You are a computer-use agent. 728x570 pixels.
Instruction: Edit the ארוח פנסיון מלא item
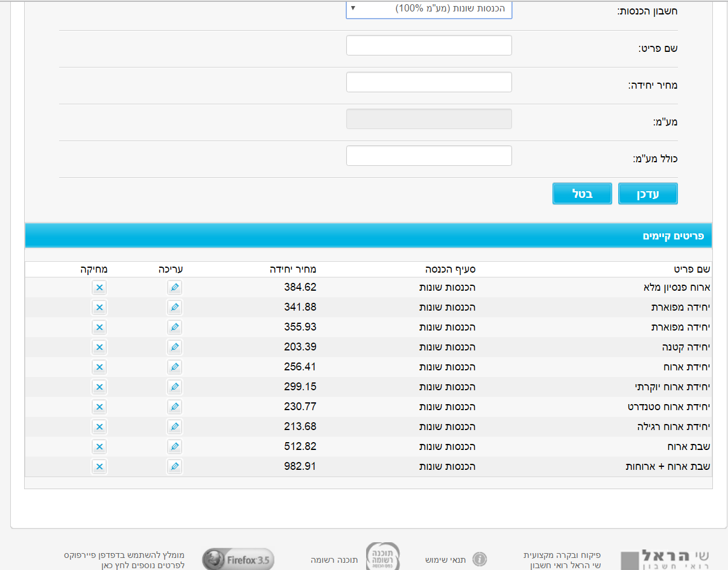174,288
